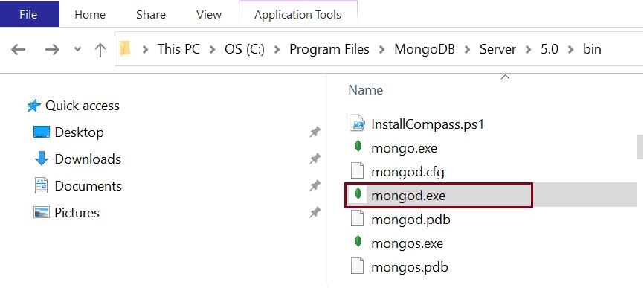Expand chevron after Server breadcrumb
Viewport: 644px width, 288px height.
(x=529, y=50)
